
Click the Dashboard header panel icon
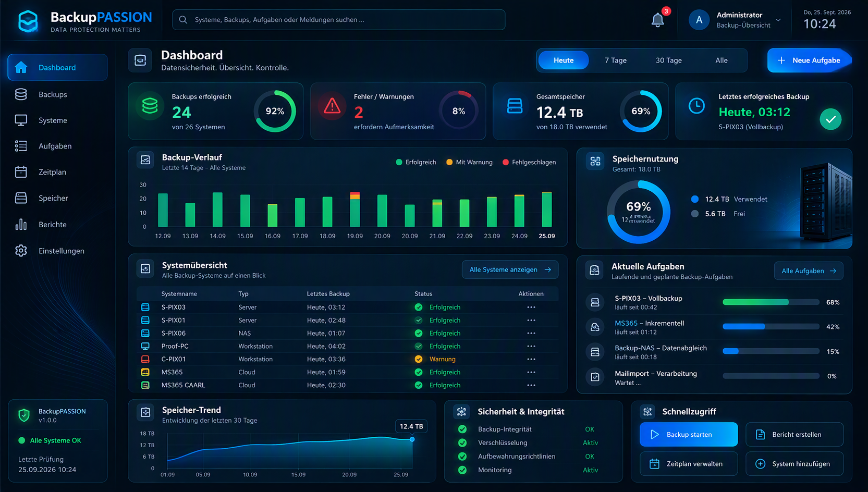tap(140, 60)
